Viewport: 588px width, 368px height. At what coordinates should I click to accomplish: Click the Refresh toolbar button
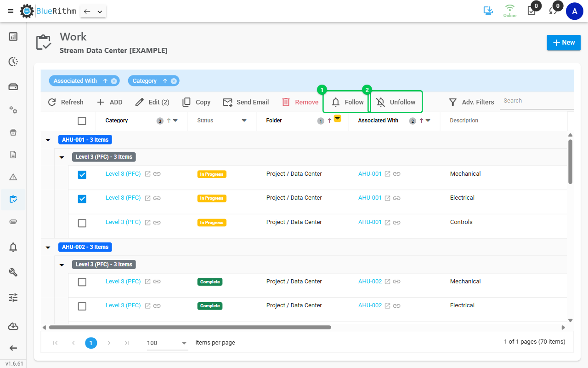coord(66,102)
